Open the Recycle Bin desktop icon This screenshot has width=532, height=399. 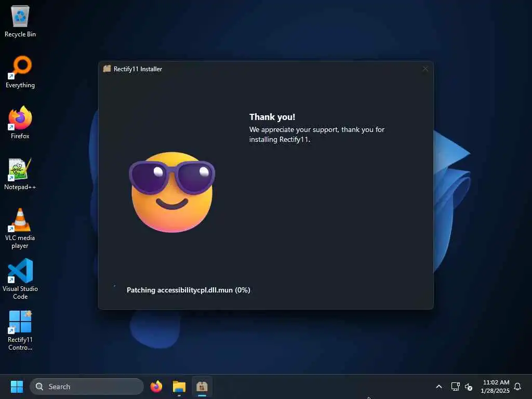pyautogui.click(x=20, y=21)
